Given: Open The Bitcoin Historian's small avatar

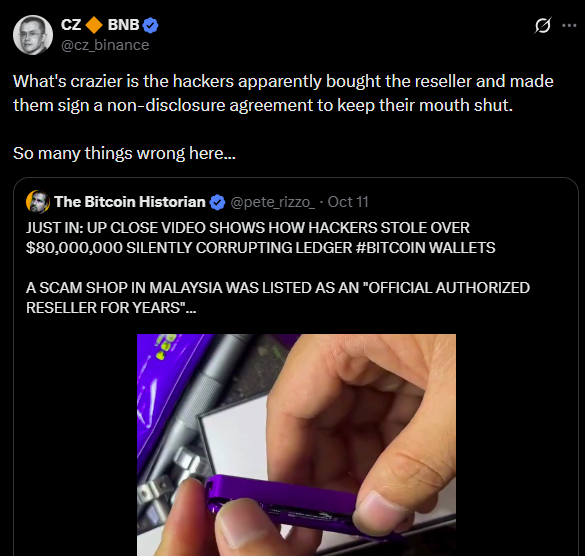Looking at the screenshot, I should (x=38, y=202).
